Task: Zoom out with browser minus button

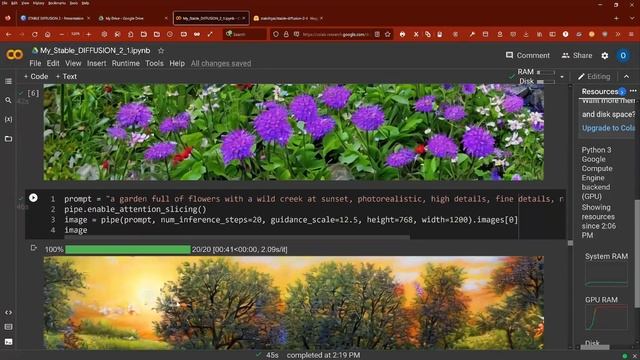Action: point(62,35)
